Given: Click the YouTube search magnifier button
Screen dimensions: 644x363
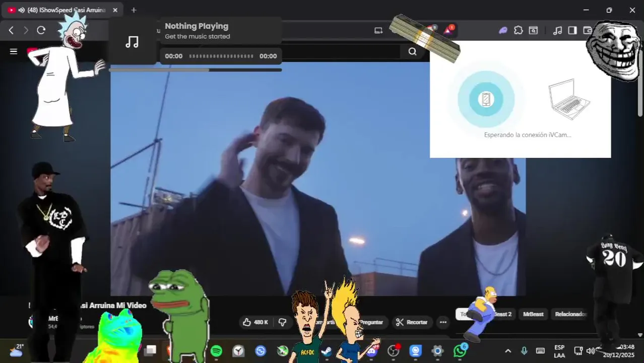Looking at the screenshot, I should click(x=412, y=51).
